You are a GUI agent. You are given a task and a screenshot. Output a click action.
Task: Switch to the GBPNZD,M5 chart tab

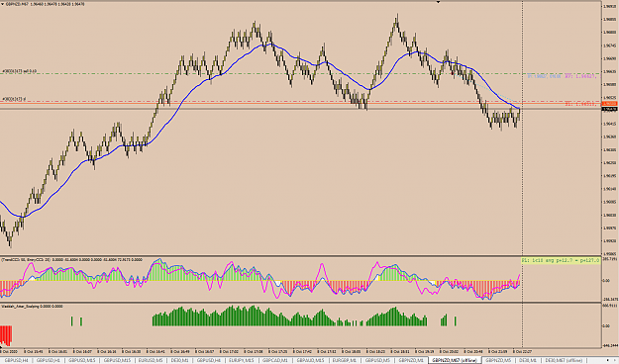498,360
